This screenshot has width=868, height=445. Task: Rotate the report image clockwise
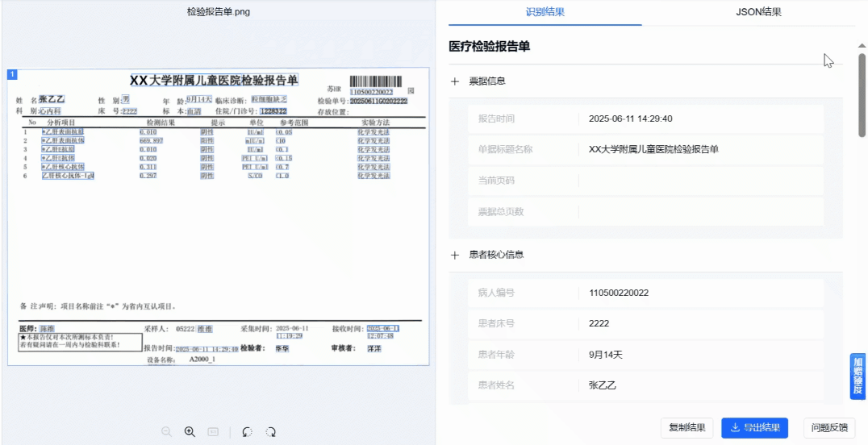point(271,432)
